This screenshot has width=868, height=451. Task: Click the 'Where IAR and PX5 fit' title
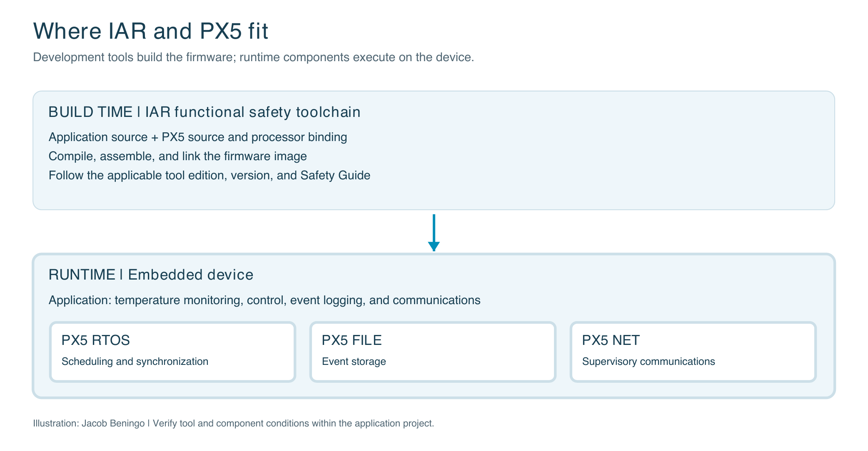point(151,31)
